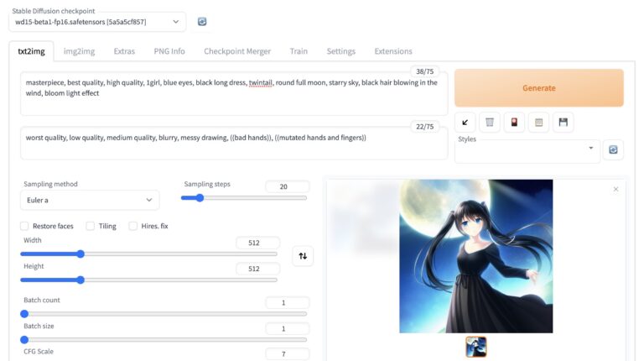This screenshot has height=361, width=644.
Task: Focus the Sampling steps number field
Action: [x=287, y=186]
